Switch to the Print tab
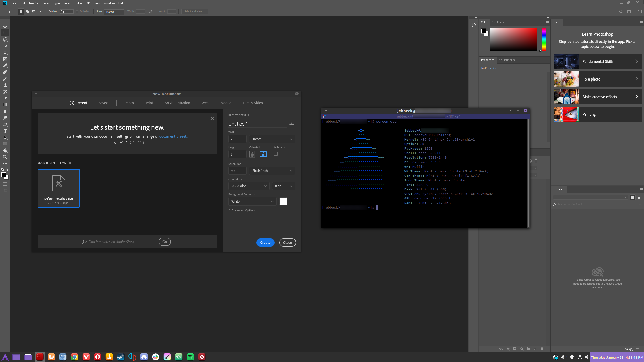644x362 pixels. click(x=149, y=103)
